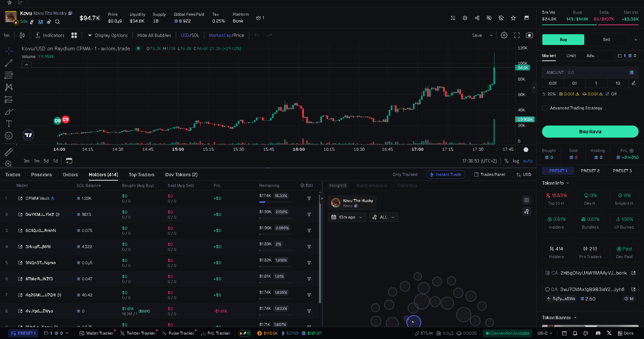Open the Fibonacci retracement tool
This screenshot has height=339, width=644.
[x=9, y=75]
